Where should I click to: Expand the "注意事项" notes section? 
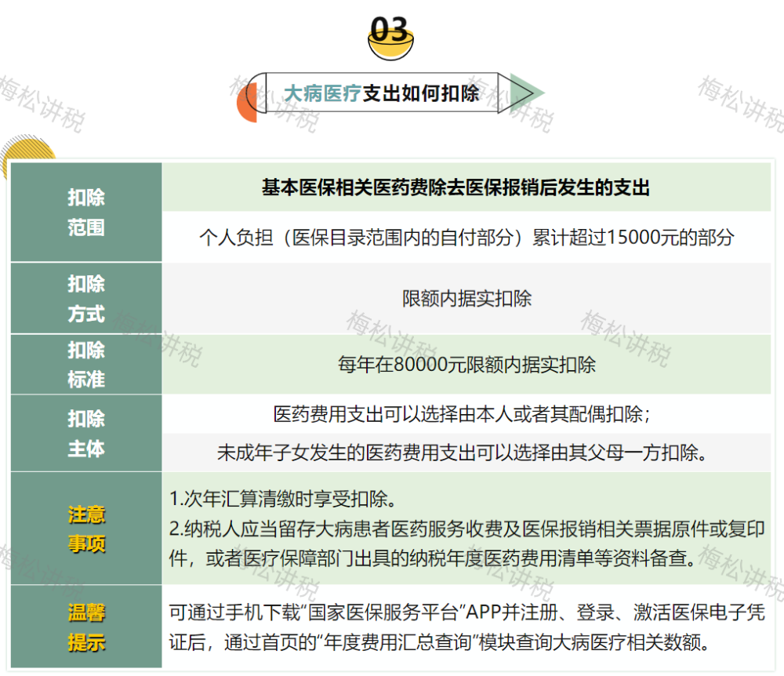pos(86,530)
